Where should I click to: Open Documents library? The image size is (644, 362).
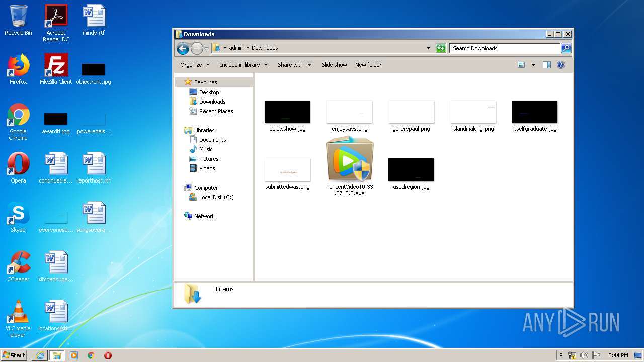point(212,140)
